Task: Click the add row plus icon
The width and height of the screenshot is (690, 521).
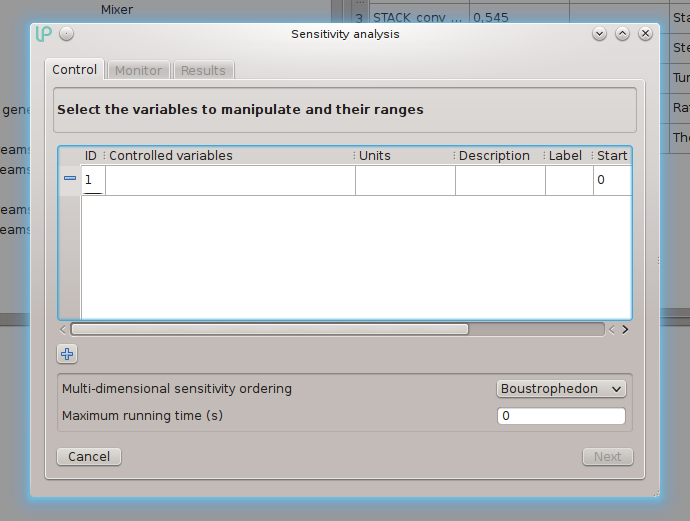Action: 68,354
